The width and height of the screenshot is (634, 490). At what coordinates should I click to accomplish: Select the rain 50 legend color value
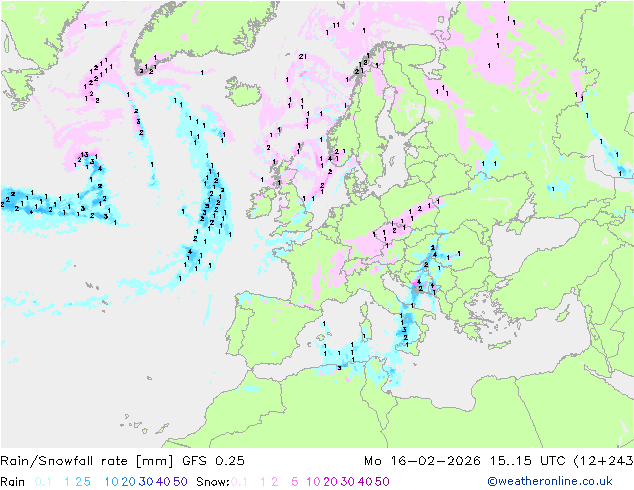[x=180, y=482]
